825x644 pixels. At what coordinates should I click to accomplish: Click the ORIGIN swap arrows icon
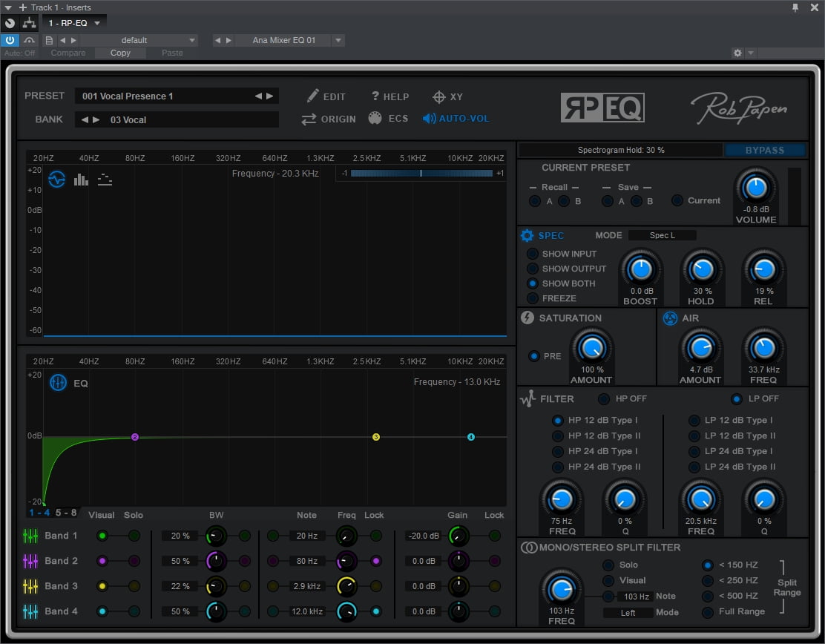[x=309, y=119]
